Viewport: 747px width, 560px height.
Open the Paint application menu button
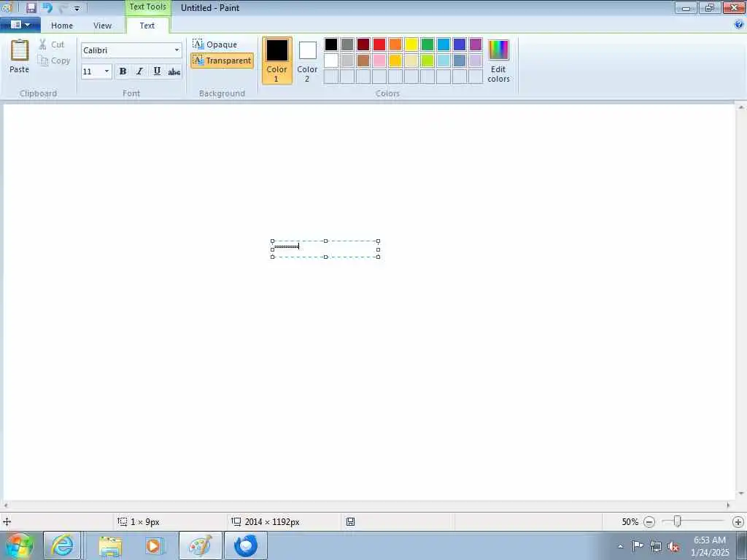[20, 25]
